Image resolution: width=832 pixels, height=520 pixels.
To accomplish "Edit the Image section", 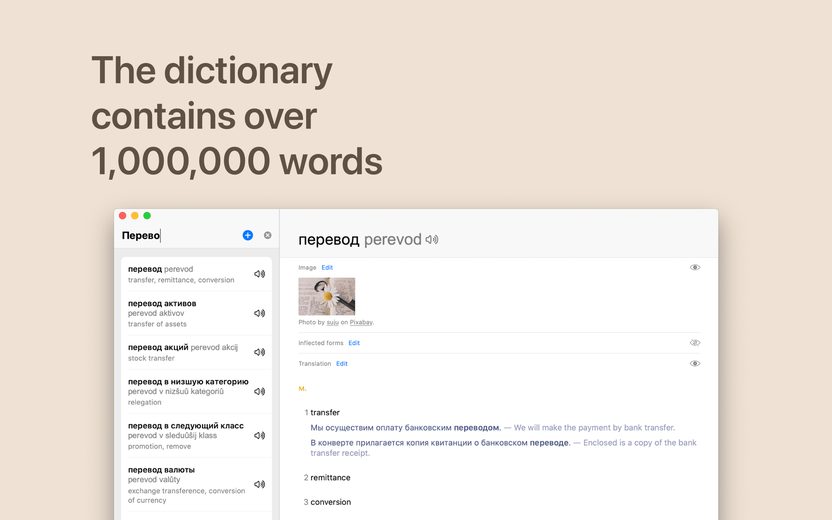I will point(327,267).
